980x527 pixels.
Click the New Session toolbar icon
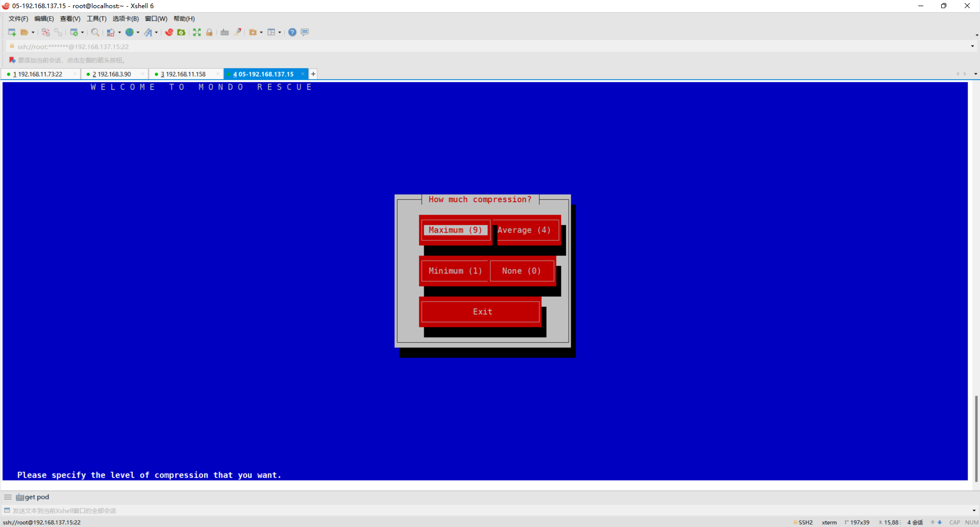(x=12, y=32)
